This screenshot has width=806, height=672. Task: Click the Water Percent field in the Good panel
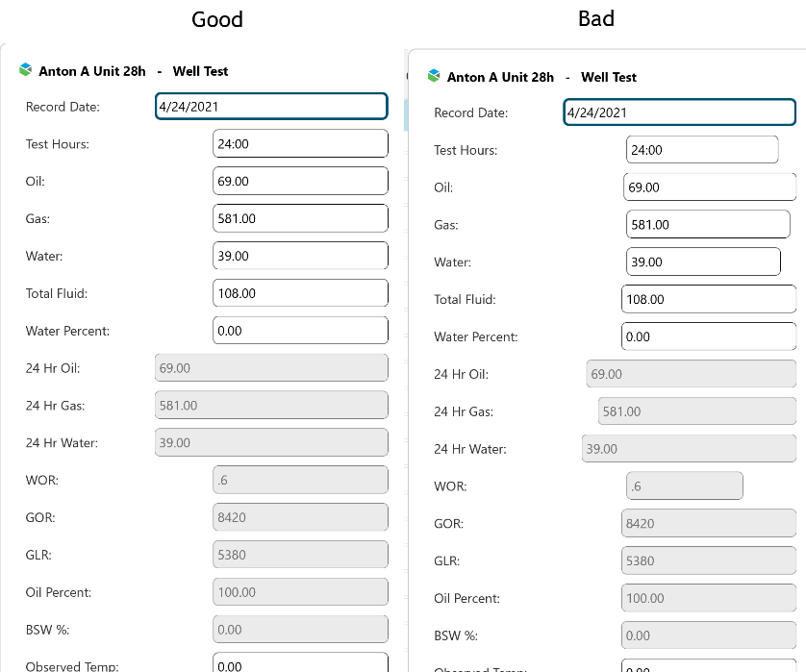pos(300,331)
